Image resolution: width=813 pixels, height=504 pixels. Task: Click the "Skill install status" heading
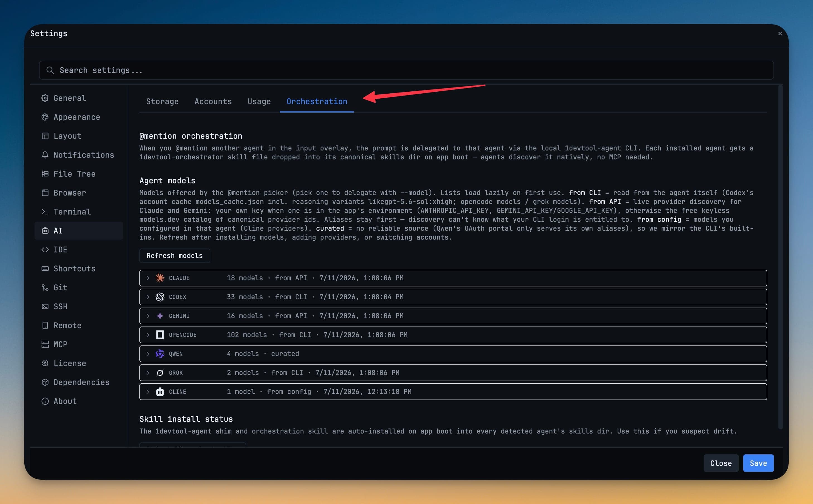pyautogui.click(x=186, y=419)
